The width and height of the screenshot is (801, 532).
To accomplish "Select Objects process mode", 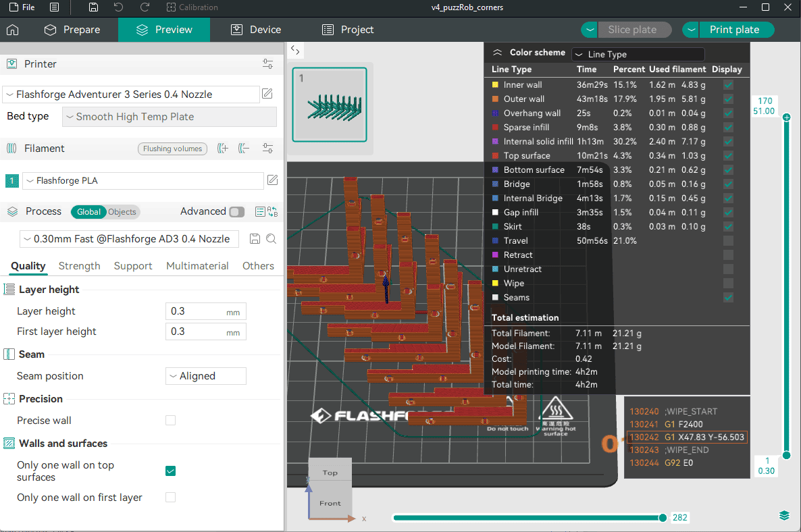I will tap(122, 212).
